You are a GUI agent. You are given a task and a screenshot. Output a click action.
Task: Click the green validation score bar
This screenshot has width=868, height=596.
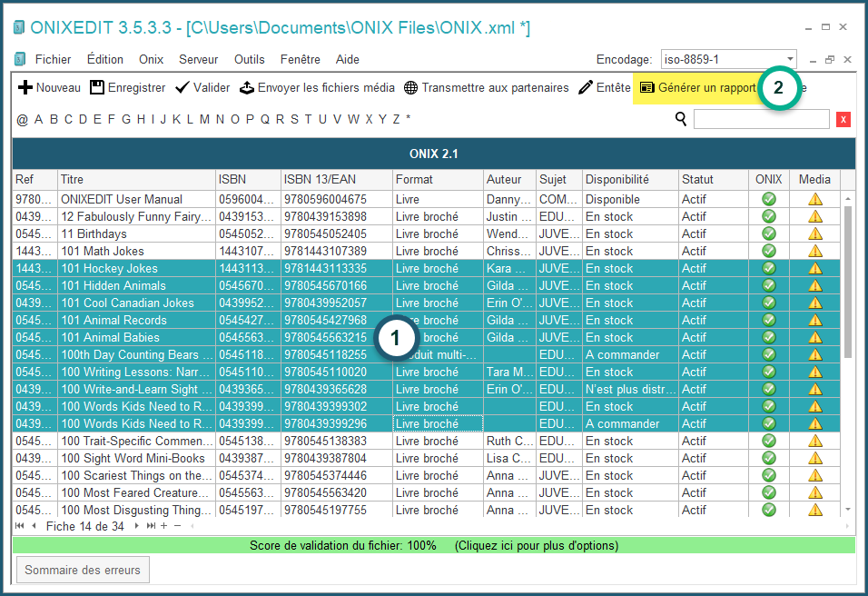tap(434, 546)
